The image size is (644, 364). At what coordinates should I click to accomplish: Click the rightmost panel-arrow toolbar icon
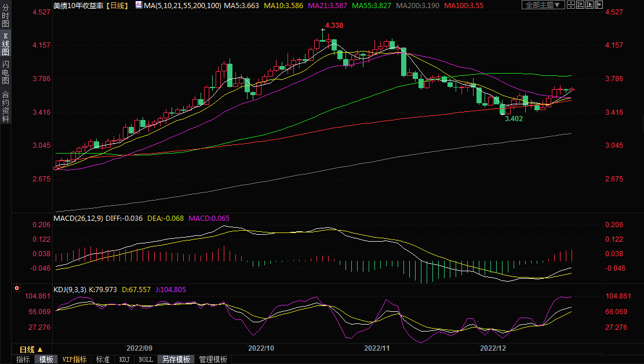[x=600, y=5]
